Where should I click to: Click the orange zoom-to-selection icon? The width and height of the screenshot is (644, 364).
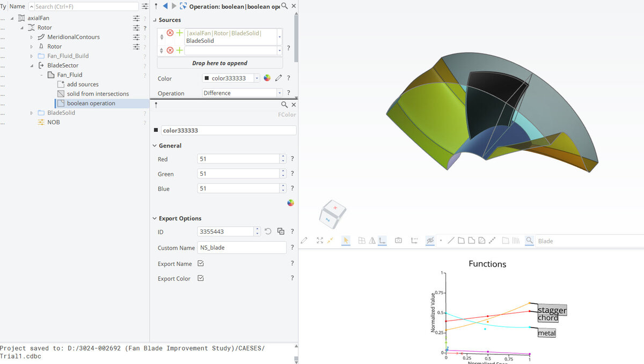(x=330, y=241)
